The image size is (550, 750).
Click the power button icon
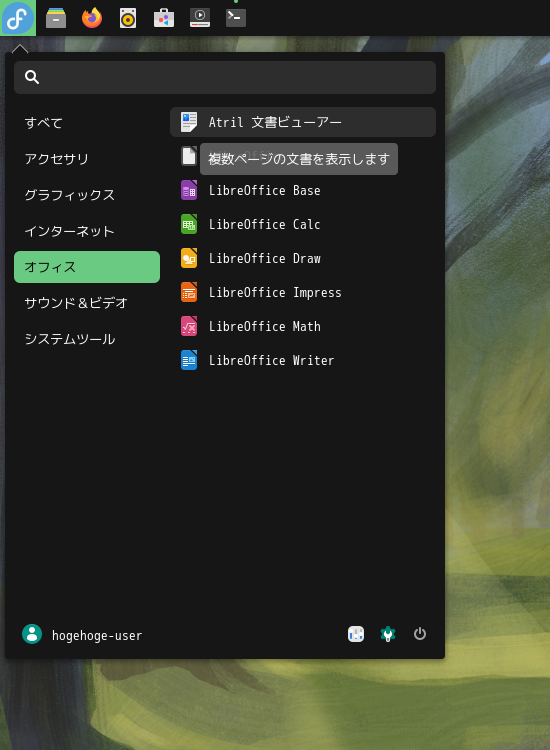click(420, 634)
